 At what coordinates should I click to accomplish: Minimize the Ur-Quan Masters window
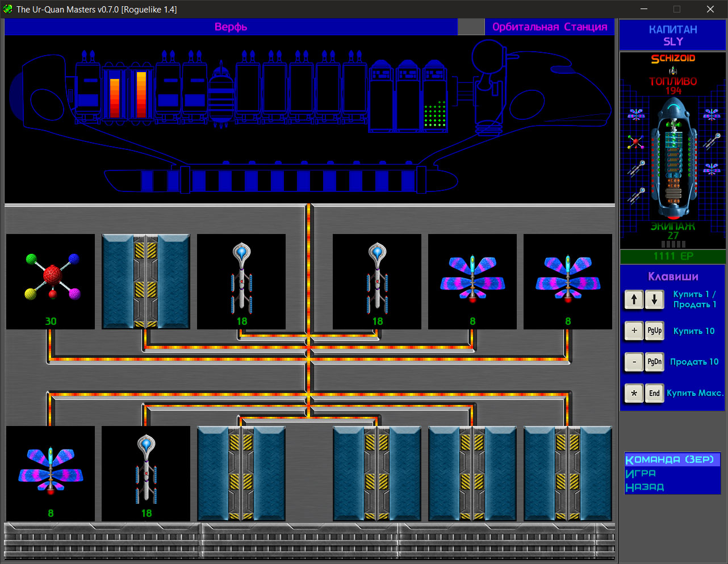[644, 9]
